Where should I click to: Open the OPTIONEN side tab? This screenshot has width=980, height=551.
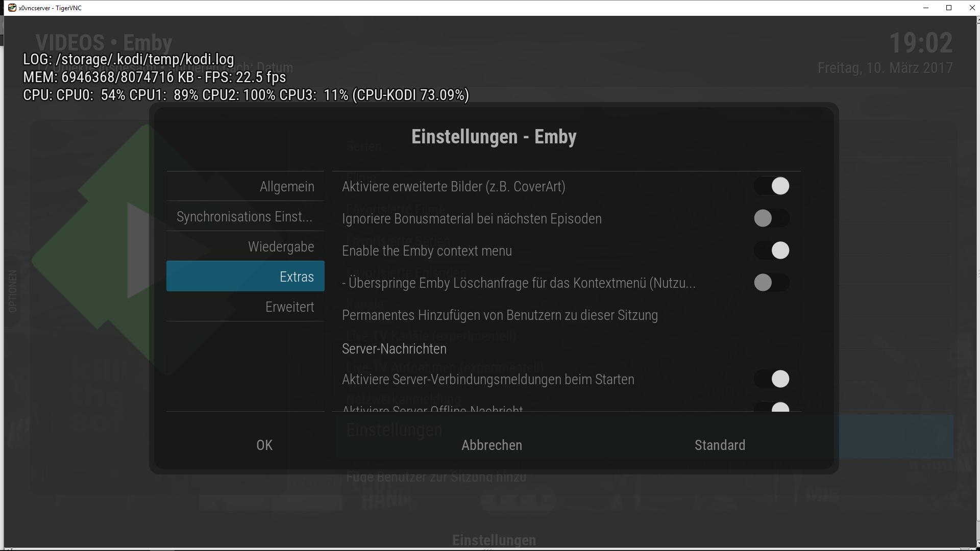coord(12,291)
